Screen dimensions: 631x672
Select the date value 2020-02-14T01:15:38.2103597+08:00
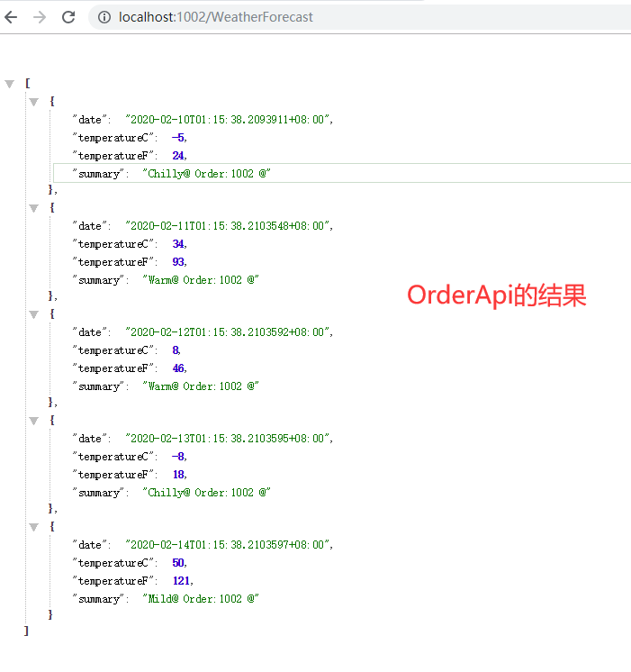click(x=228, y=545)
